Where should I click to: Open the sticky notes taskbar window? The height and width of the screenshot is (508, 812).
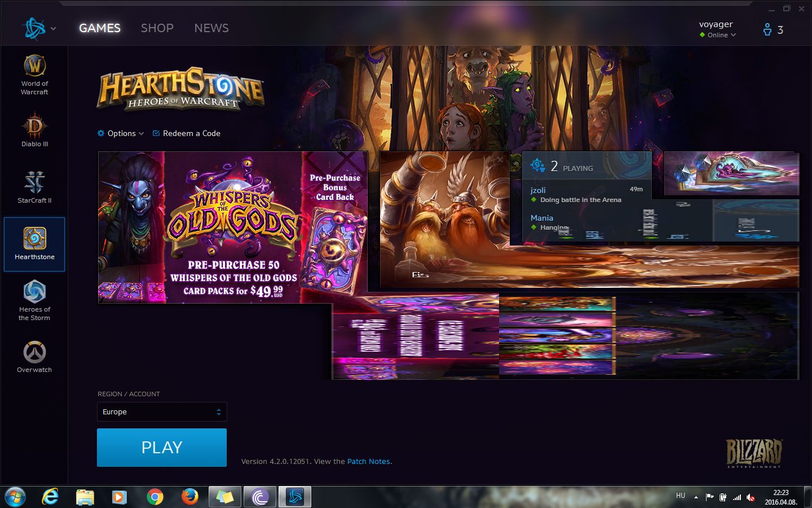(224, 497)
